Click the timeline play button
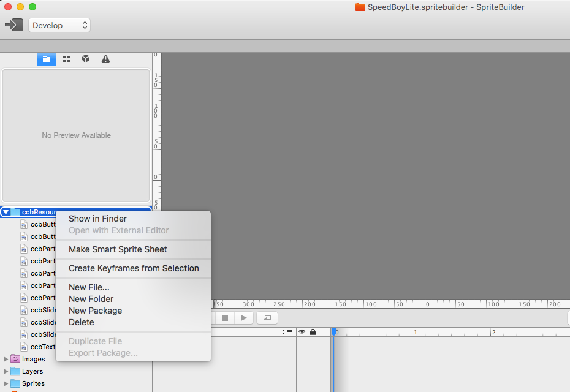 (243, 318)
